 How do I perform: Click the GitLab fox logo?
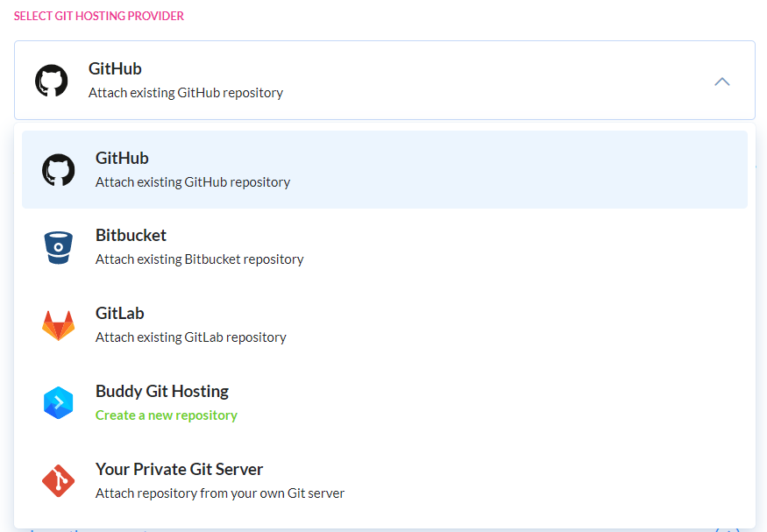pyautogui.click(x=58, y=325)
